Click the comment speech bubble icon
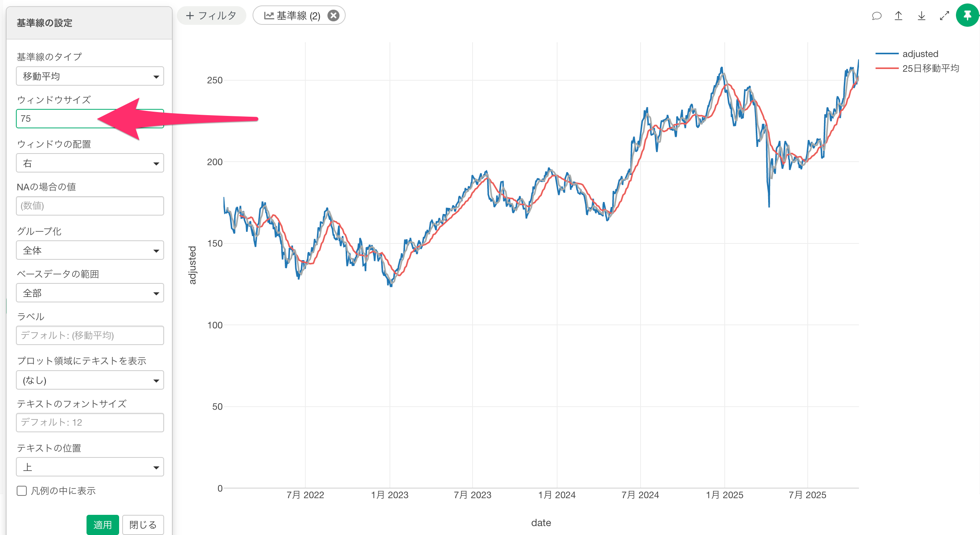This screenshot has width=980, height=535. (876, 16)
